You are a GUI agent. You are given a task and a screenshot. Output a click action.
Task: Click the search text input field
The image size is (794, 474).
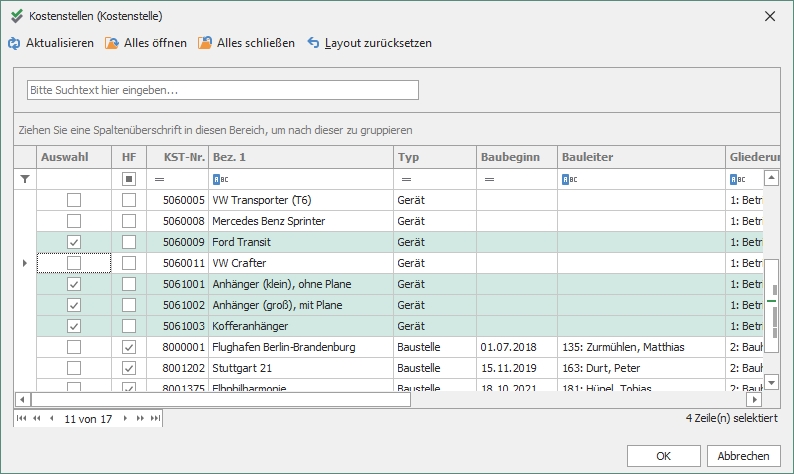pos(222,90)
